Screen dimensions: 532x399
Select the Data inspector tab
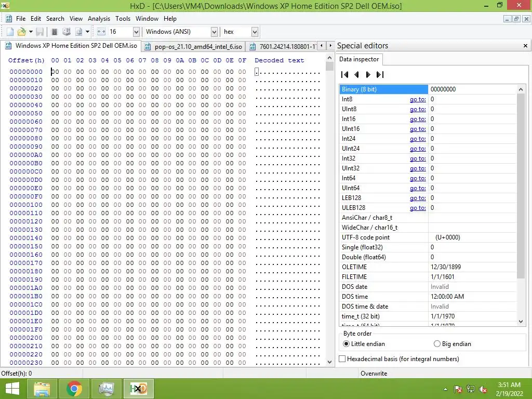pos(359,59)
